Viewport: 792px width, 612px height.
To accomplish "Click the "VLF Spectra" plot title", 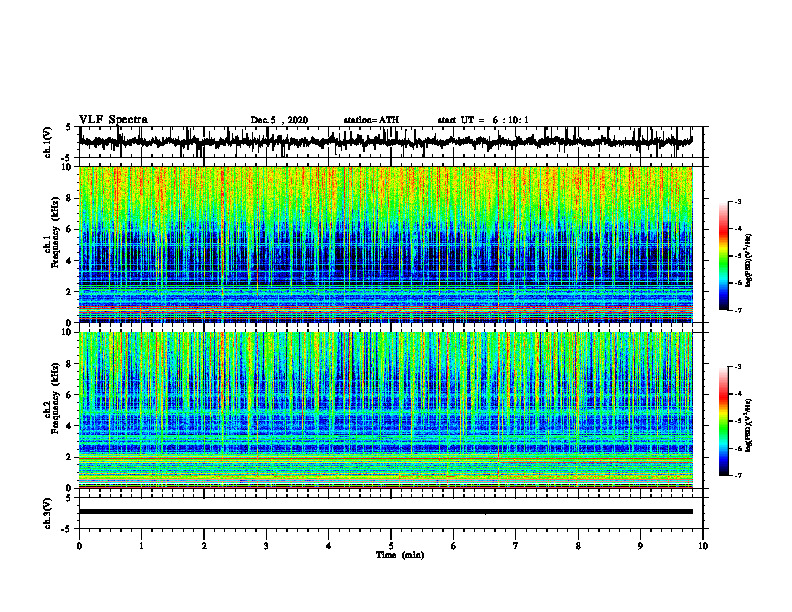I will (x=113, y=120).
